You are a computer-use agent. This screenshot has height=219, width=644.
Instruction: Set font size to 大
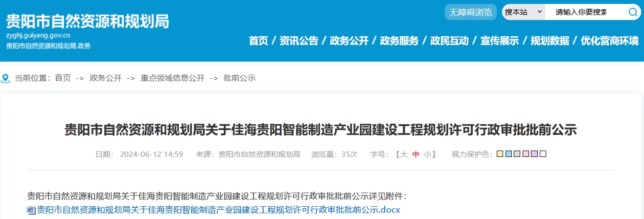[x=404, y=154]
